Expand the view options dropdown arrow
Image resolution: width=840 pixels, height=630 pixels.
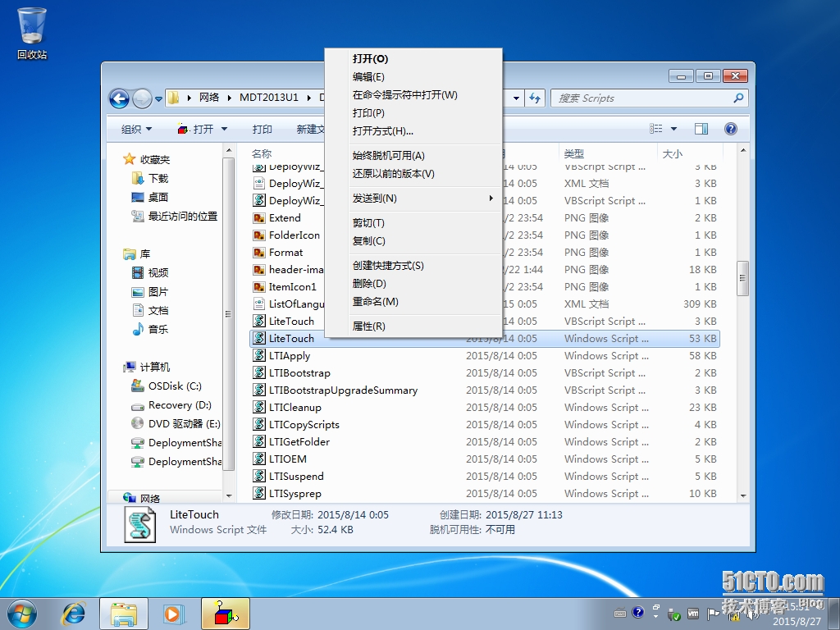(674, 129)
